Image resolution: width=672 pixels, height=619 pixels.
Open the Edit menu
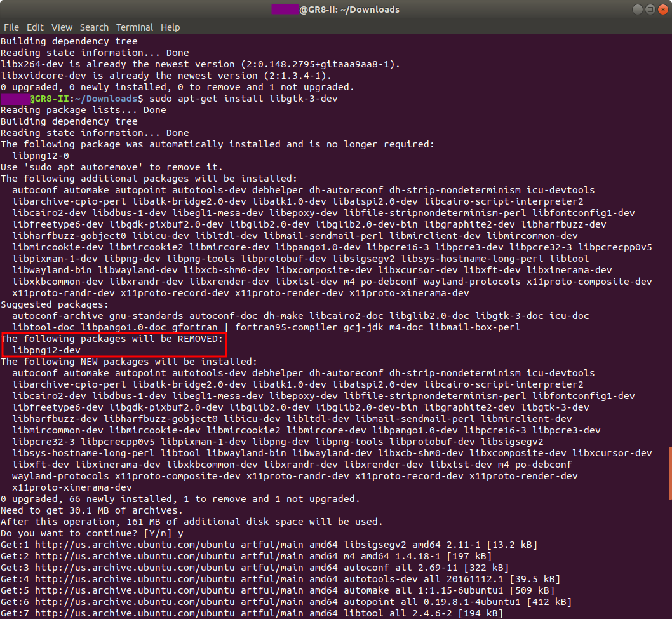click(x=35, y=27)
